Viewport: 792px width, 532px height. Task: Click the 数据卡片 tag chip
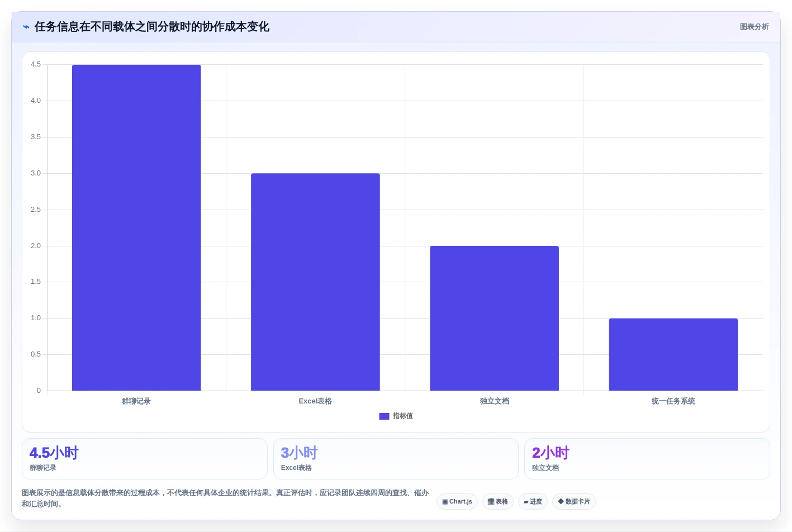[574, 501]
